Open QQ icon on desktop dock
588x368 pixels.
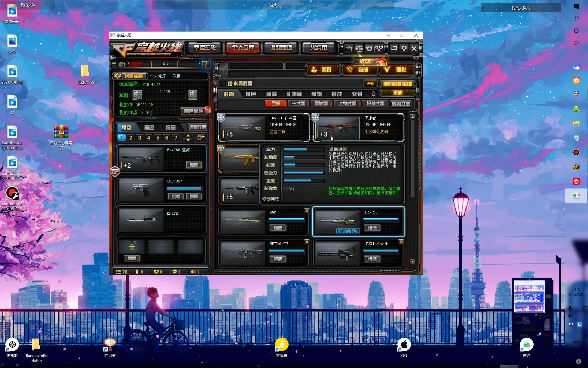(404, 348)
